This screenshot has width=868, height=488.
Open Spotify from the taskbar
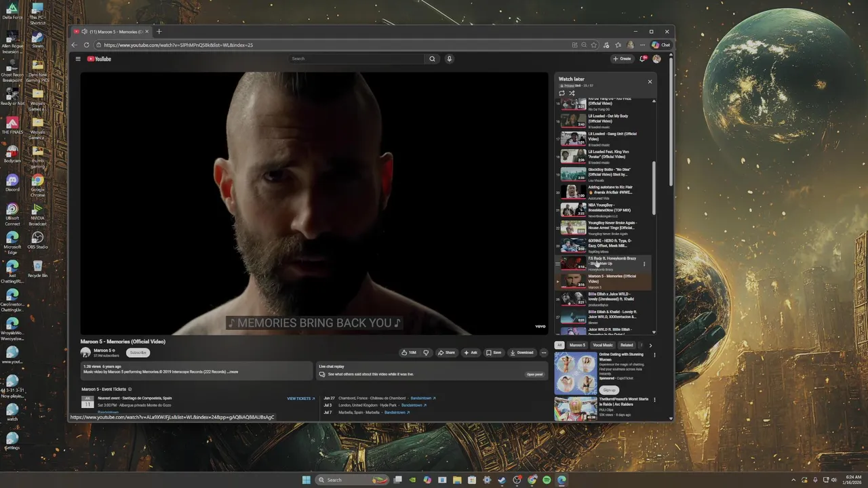click(x=547, y=480)
